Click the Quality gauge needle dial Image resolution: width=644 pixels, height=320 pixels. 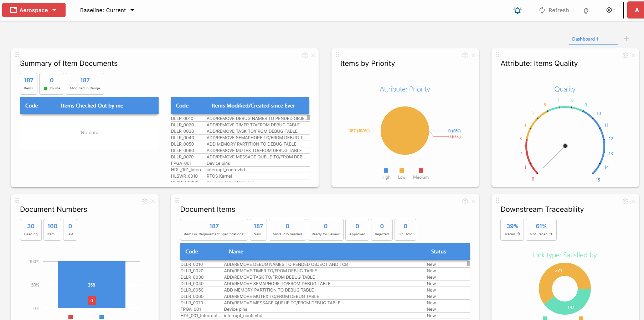click(565, 146)
